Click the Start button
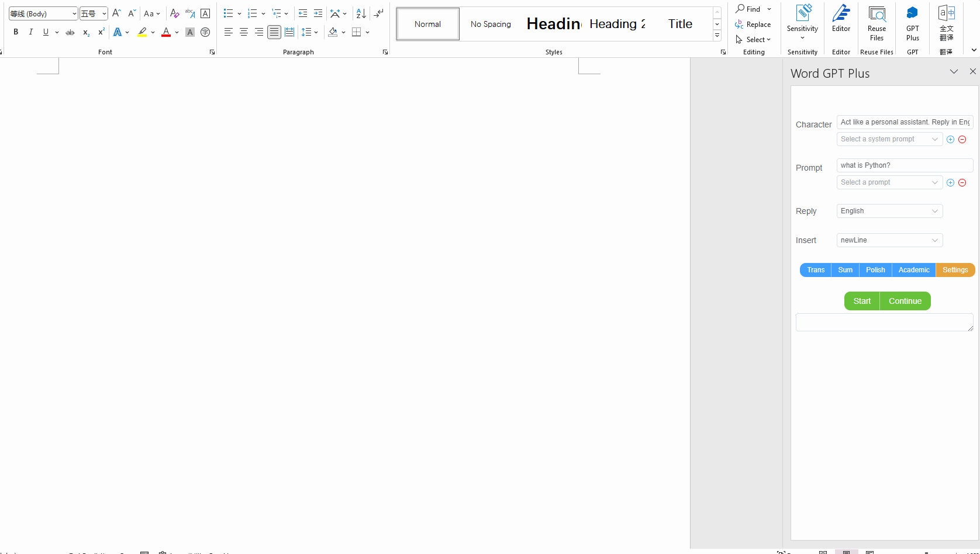980x554 pixels. [x=861, y=301]
